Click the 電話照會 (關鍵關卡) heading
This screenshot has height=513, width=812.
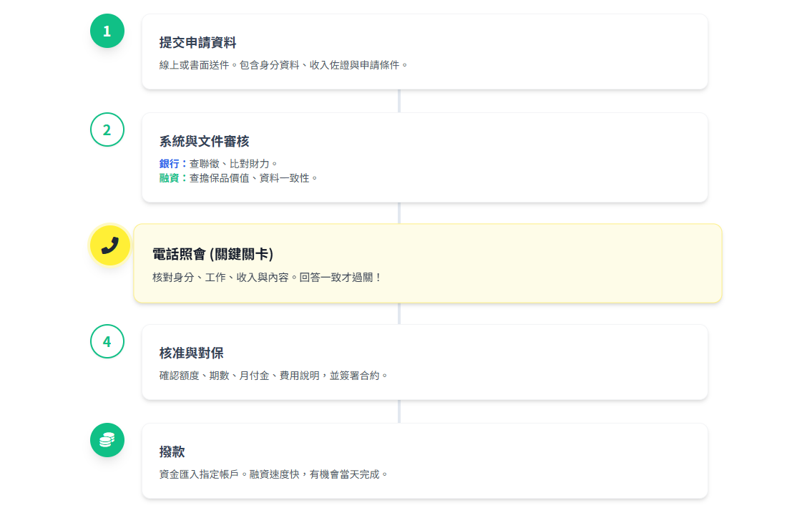(x=212, y=255)
